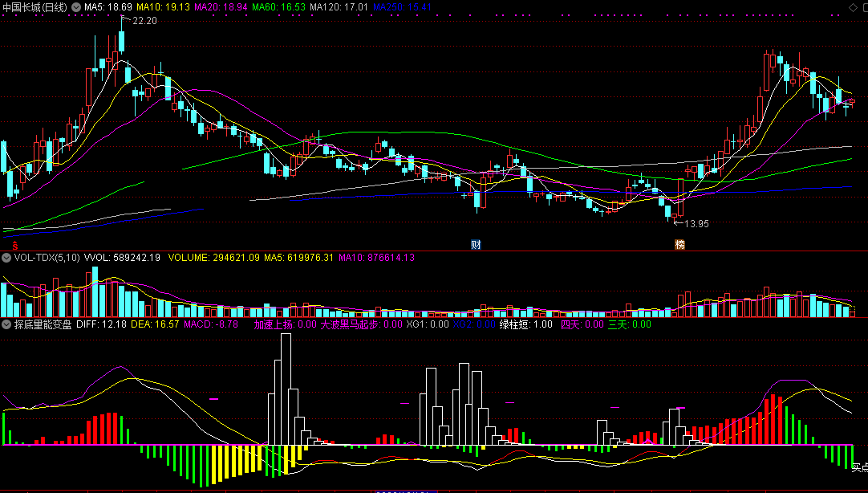This screenshot has width=868, height=493.
Task: Select the DEA: 16.57 value
Action: pos(155,324)
